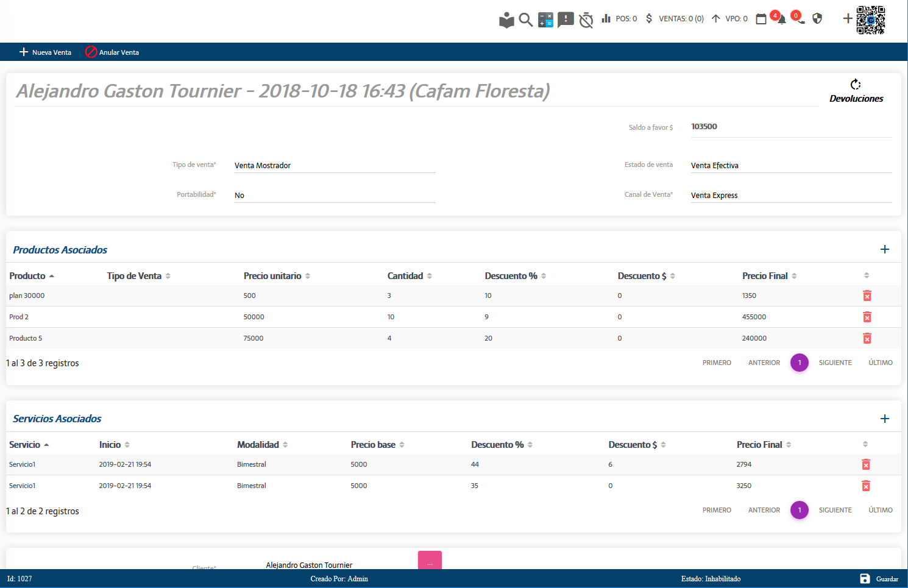This screenshot has width=908, height=588.
Task: Open the notifications bell icon
Action: click(781, 19)
